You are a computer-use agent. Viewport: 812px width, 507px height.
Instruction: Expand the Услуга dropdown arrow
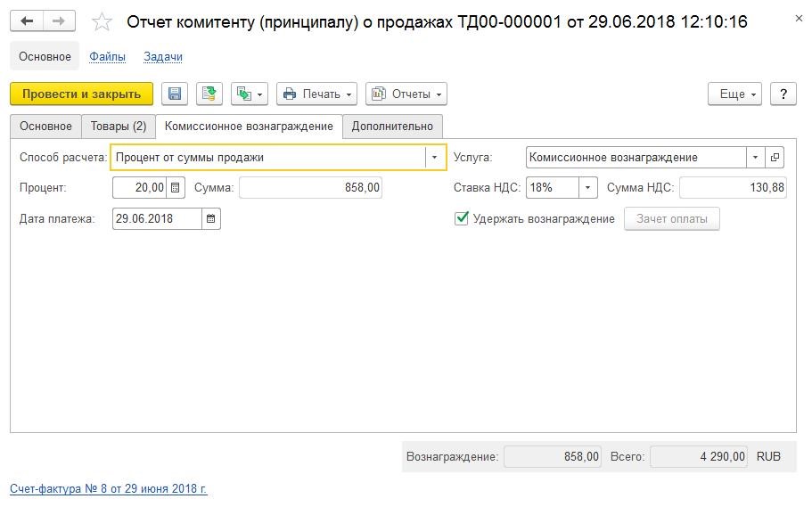756,158
